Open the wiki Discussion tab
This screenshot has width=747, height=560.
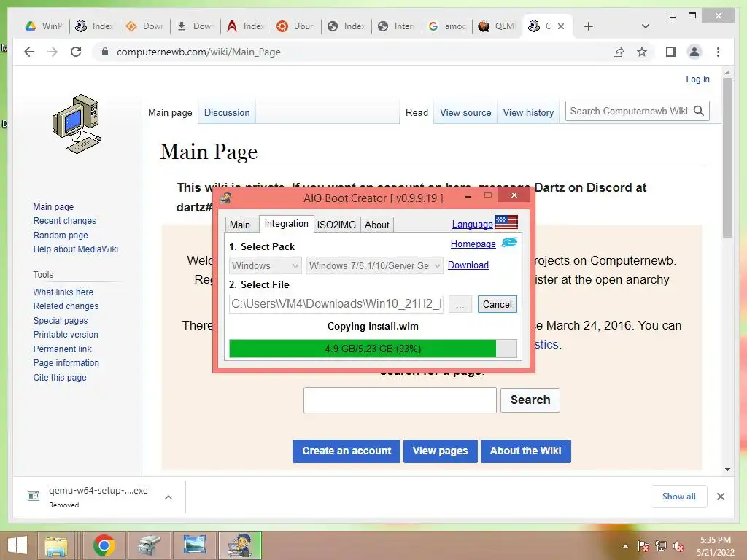click(227, 112)
